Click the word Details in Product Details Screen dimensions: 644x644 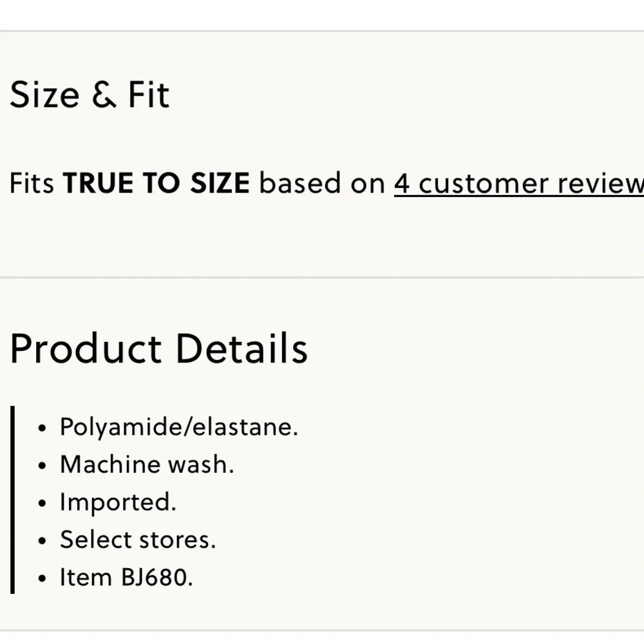tap(241, 348)
